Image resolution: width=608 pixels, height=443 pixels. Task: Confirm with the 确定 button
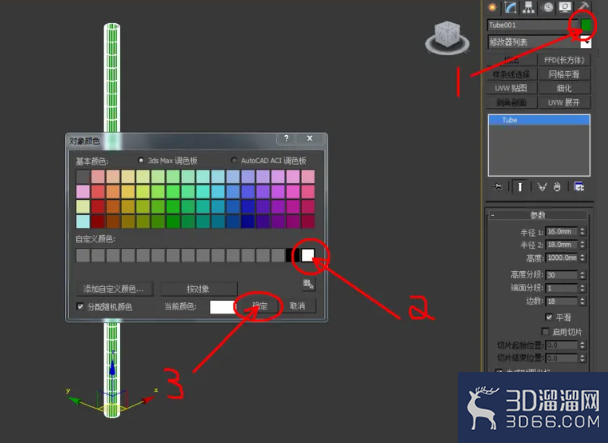[x=259, y=306]
